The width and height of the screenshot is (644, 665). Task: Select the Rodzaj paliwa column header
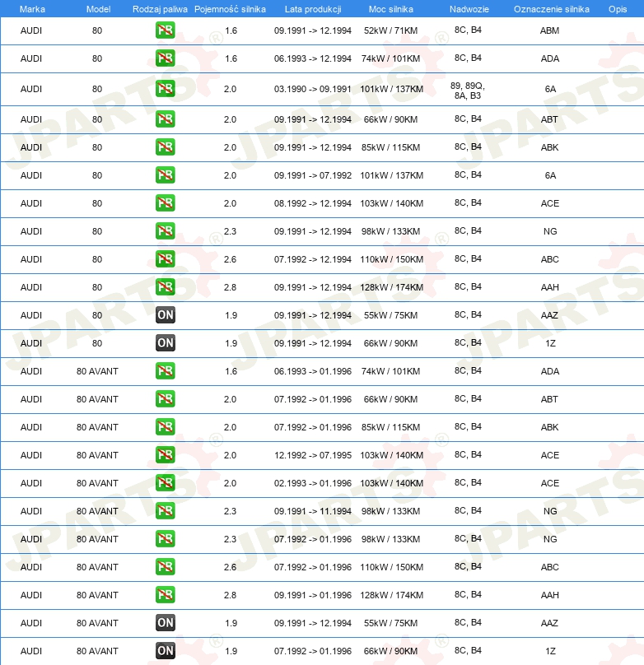tap(160, 9)
